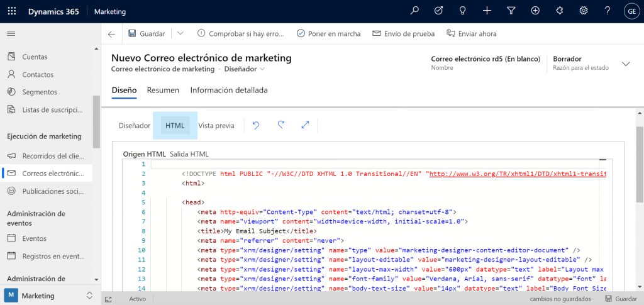The image size is (644, 305).
Task: Click the Segmentos sidebar icon
Action: tap(11, 92)
